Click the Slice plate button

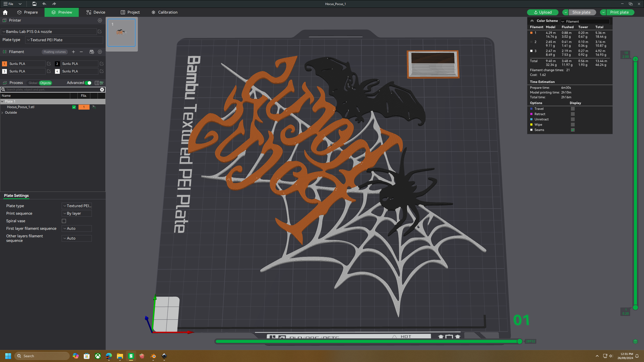tap(582, 12)
